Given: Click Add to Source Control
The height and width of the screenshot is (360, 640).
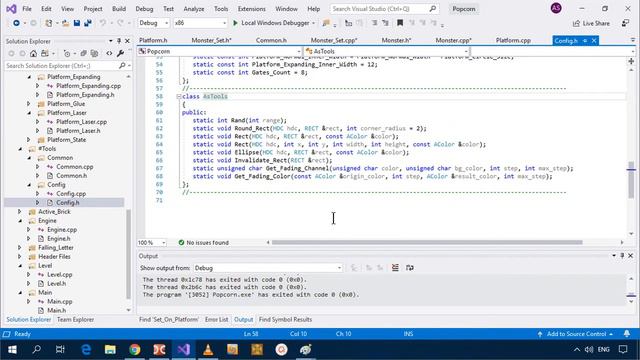Looking at the screenshot, I should click(576, 334).
